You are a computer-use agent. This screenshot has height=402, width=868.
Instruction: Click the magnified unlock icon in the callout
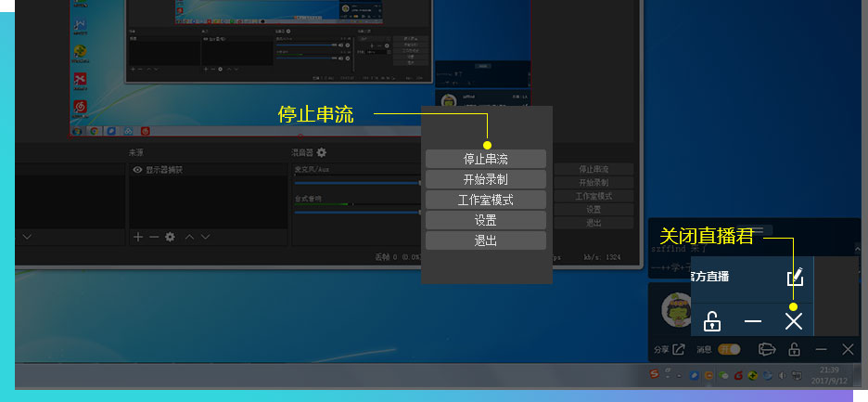[x=712, y=321]
